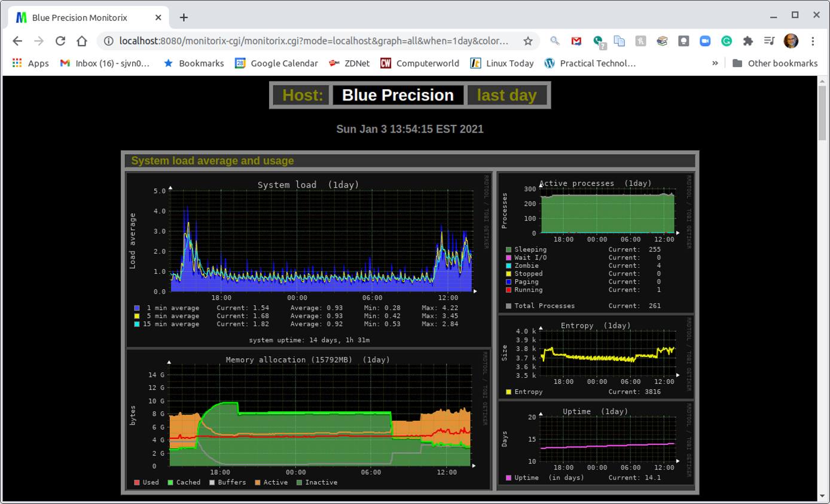Reload the Monitorix page
This screenshot has height=504, width=830.
point(60,41)
